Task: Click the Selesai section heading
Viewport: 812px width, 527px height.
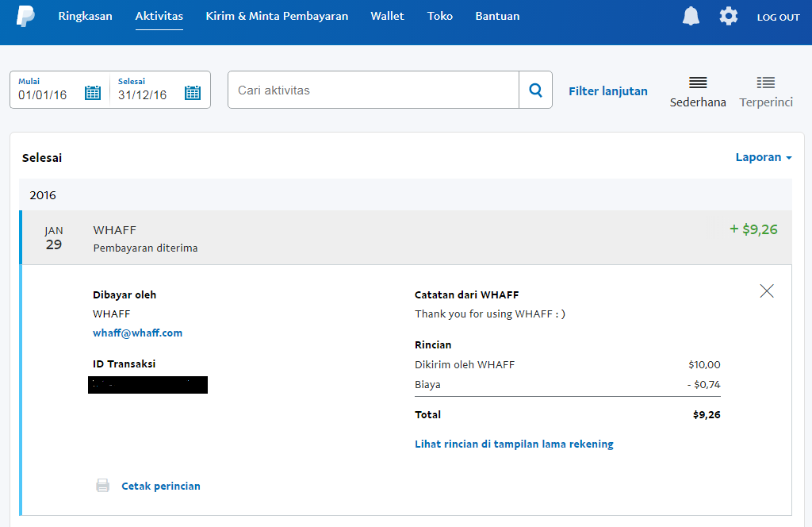Action: coord(42,157)
